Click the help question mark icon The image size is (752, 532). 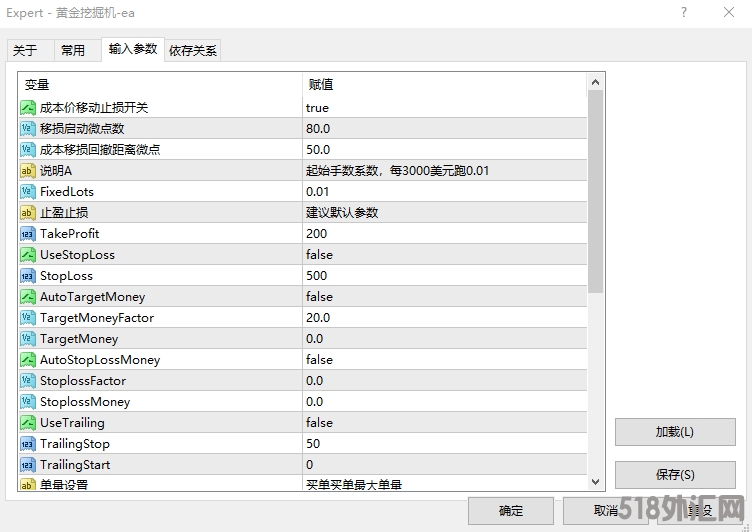pyautogui.click(x=684, y=12)
